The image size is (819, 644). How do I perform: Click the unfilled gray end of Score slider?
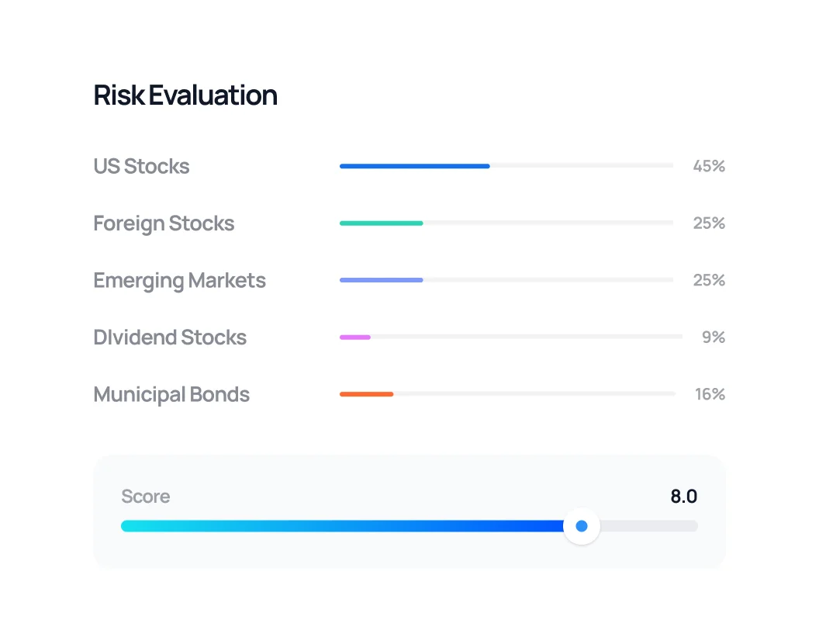pyautogui.click(x=650, y=526)
